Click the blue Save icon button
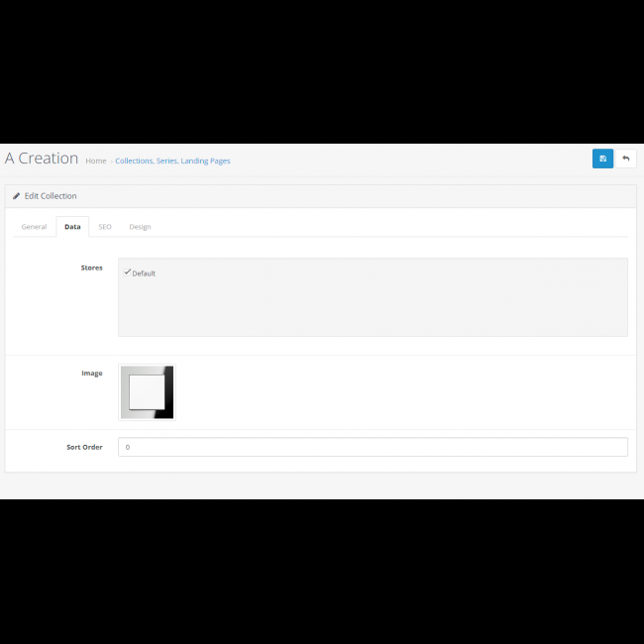This screenshot has width=644, height=644. tap(602, 159)
